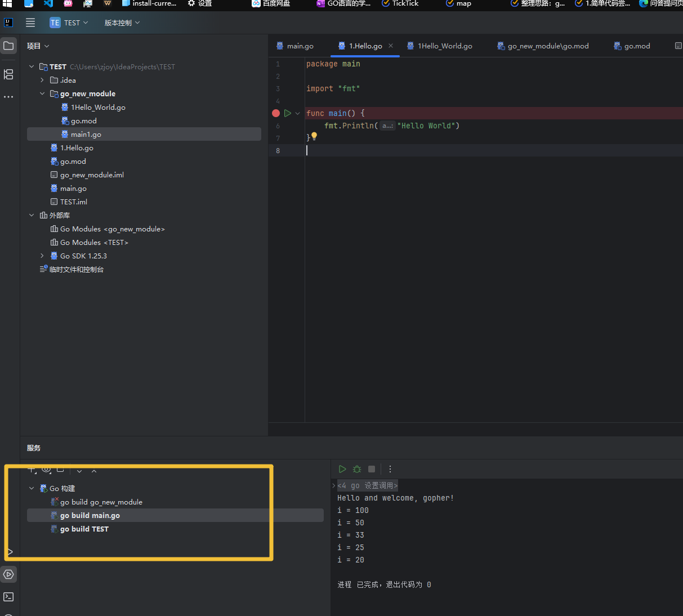Viewport: 683px width, 616px height.
Task: Open in new tab Services icon
Action: pos(61,469)
